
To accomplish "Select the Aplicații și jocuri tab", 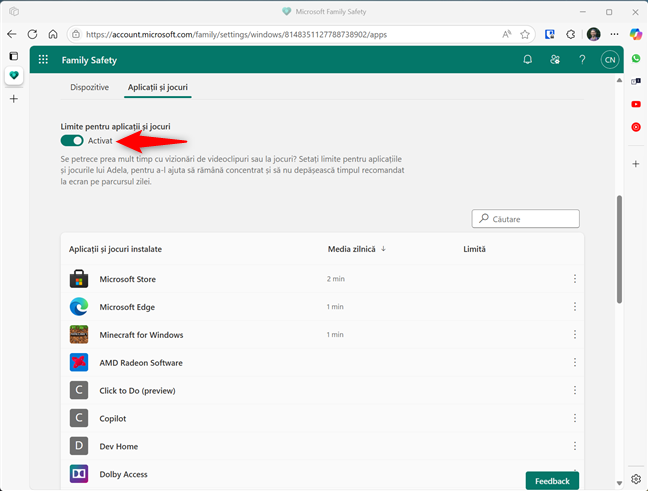I will point(157,87).
